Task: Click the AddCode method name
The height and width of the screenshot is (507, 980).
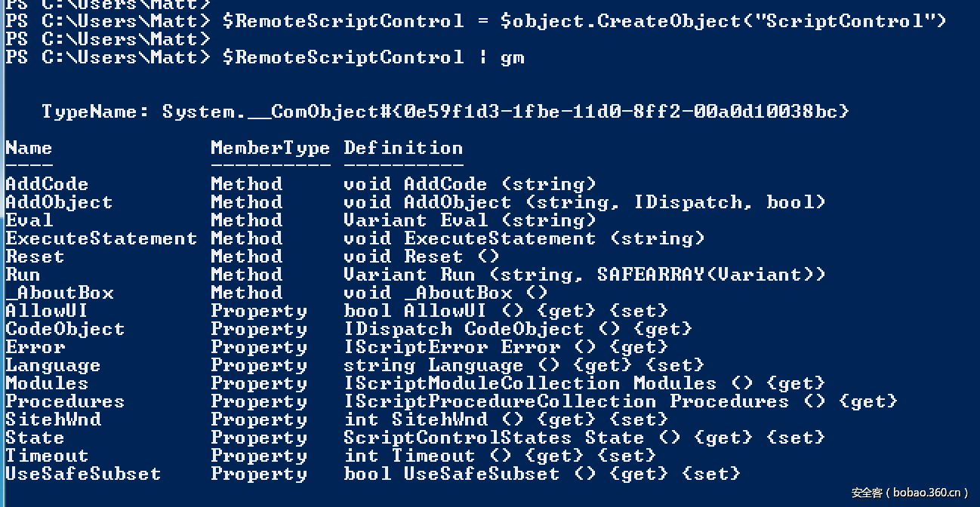Action: pyautogui.click(x=47, y=184)
